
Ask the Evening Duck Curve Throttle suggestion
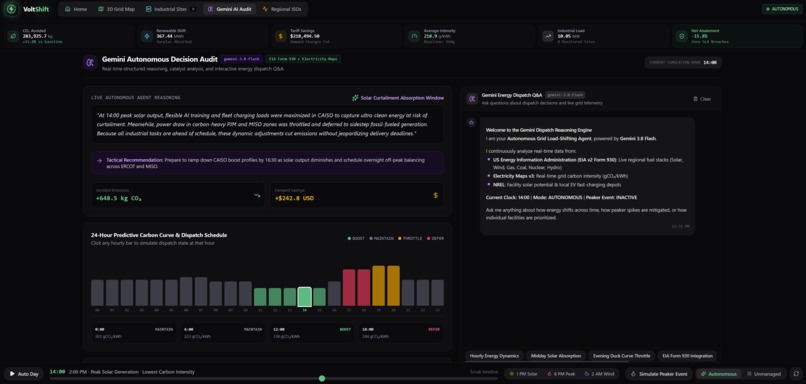coord(621,356)
